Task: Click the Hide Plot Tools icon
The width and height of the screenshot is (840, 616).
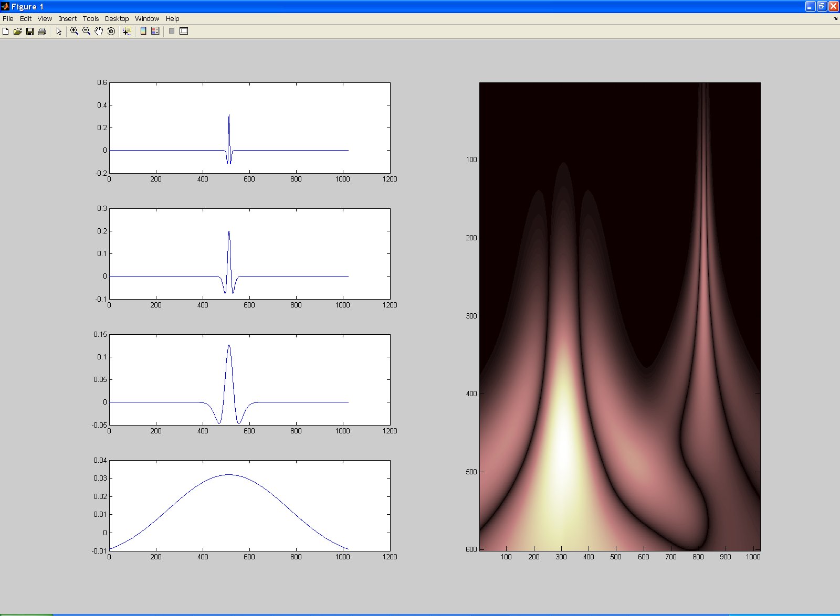Action: [x=171, y=31]
